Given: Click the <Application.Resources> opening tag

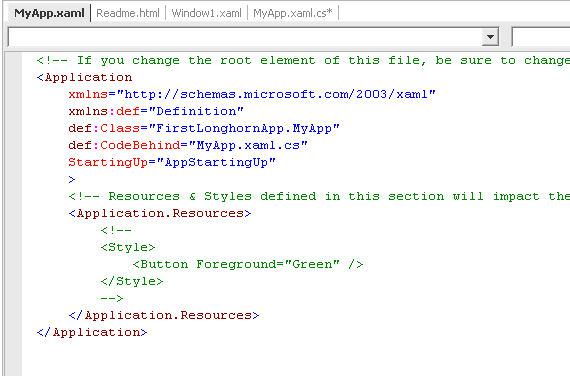Looking at the screenshot, I should click(160, 213).
